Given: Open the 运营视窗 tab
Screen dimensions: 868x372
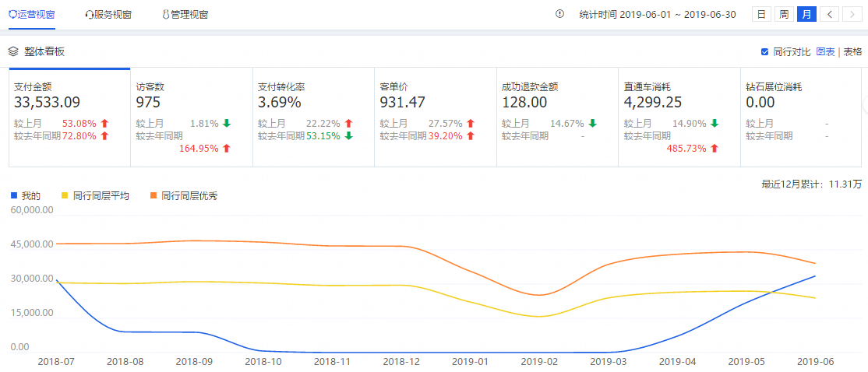Looking at the screenshot, I should point(37,14).
